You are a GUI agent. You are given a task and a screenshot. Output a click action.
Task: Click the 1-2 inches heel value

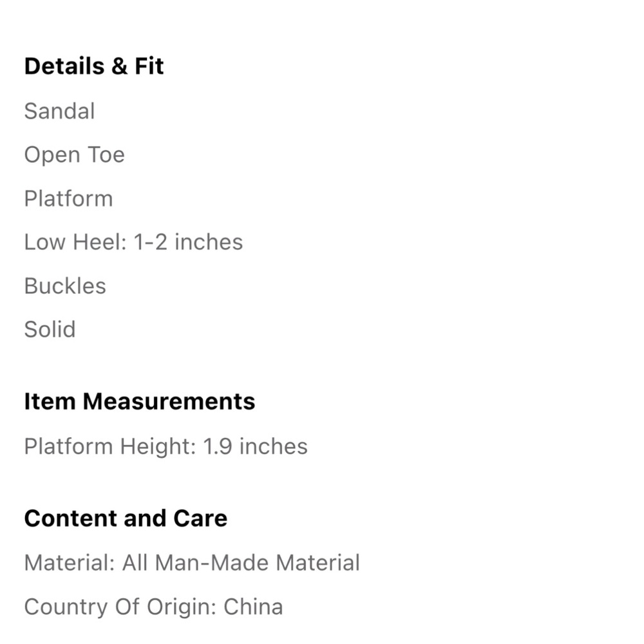point(189,242)
